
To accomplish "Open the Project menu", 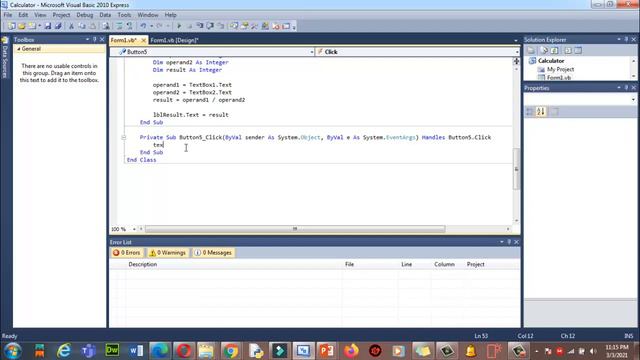I will click(61, 15).
